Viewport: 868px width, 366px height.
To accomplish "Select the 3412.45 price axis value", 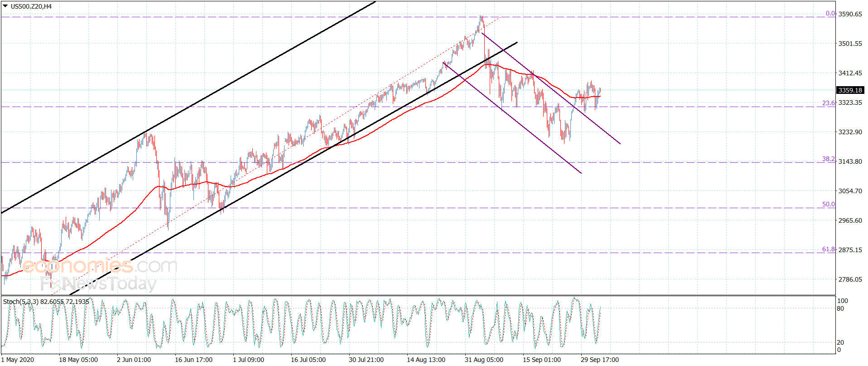I will click(850, 73).
